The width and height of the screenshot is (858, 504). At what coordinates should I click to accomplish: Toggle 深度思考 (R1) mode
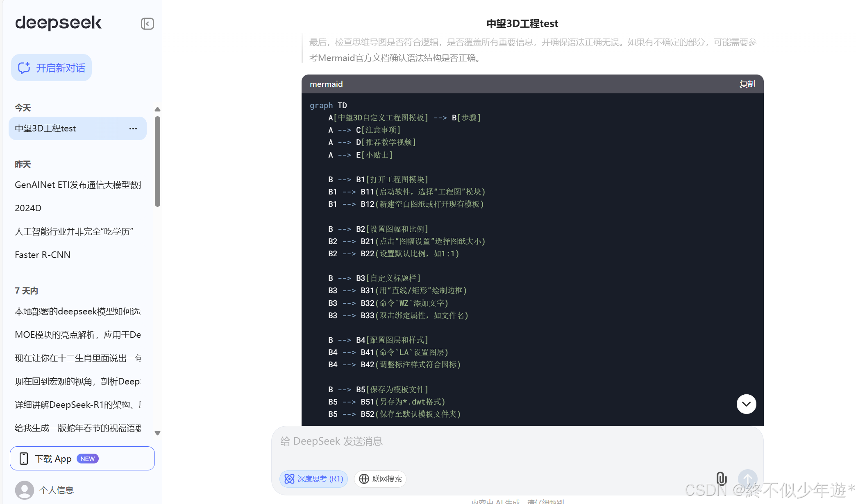coord(314,479)
